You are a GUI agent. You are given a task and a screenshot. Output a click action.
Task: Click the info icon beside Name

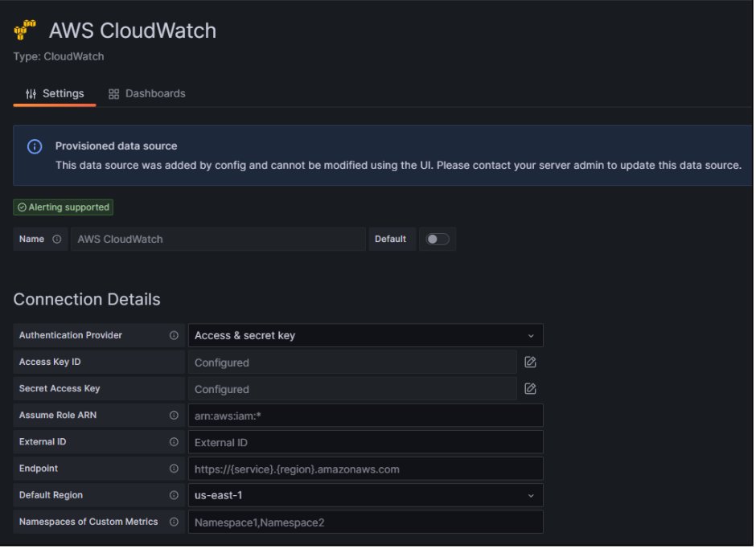click(57, 240)
